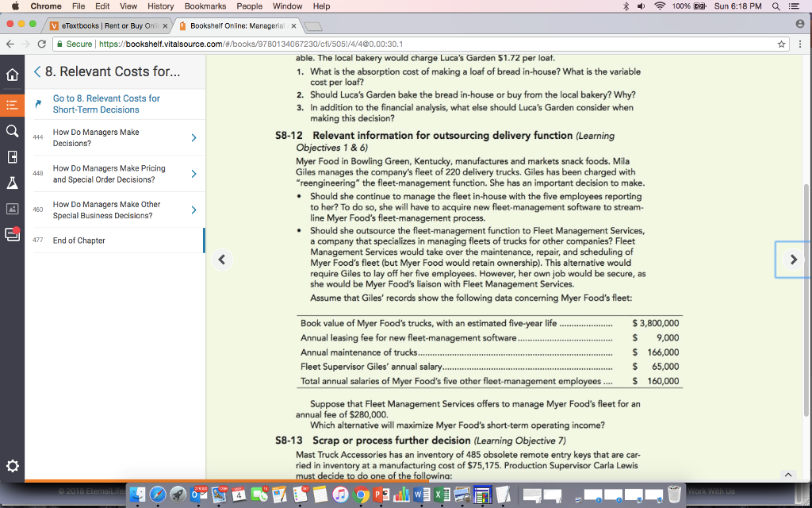This screenshot has height=508, width=812.
Task: Open the search icon in Bookshelf sidebar
Action: click(x=12, y=131)
